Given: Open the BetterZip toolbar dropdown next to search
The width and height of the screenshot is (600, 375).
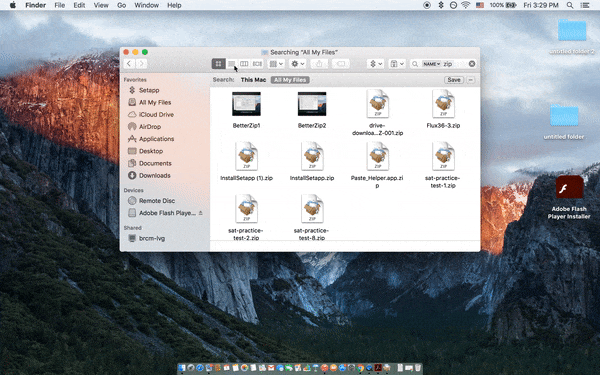Looking at the screenshot, I should tap(397, 64).
